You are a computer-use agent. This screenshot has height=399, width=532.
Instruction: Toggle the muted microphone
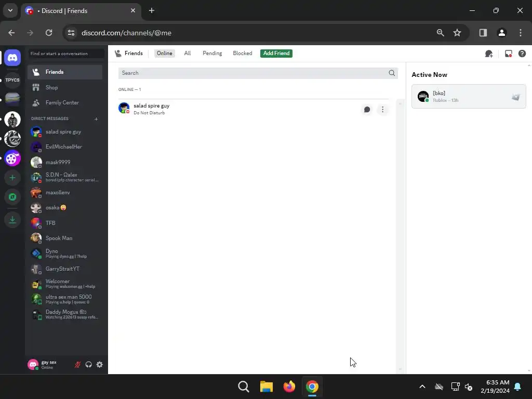(x=78, y=364)
